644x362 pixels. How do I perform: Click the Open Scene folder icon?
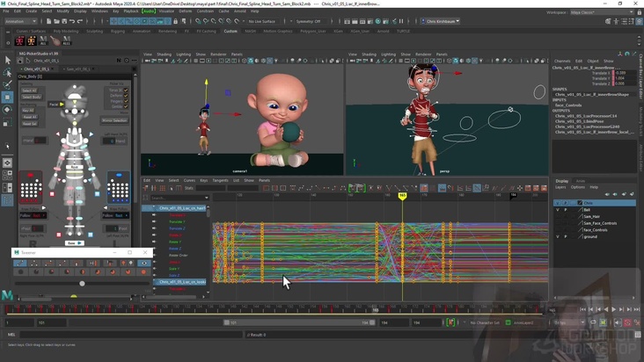(x=56, y=21)
